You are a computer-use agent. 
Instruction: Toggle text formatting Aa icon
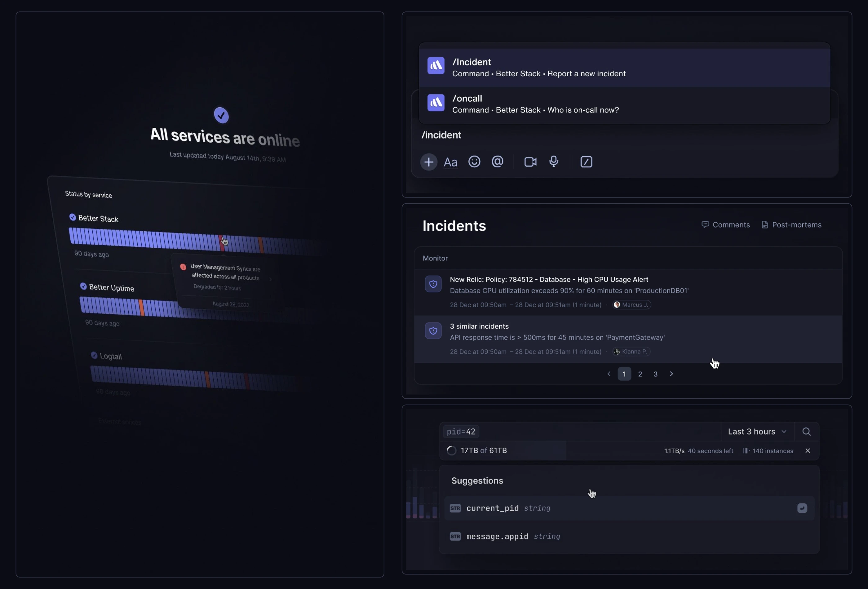coord(450,162)
